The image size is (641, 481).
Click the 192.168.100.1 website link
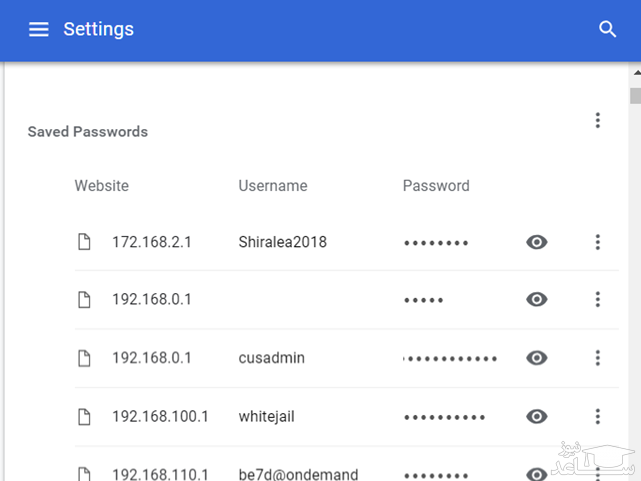coord(160,417)
